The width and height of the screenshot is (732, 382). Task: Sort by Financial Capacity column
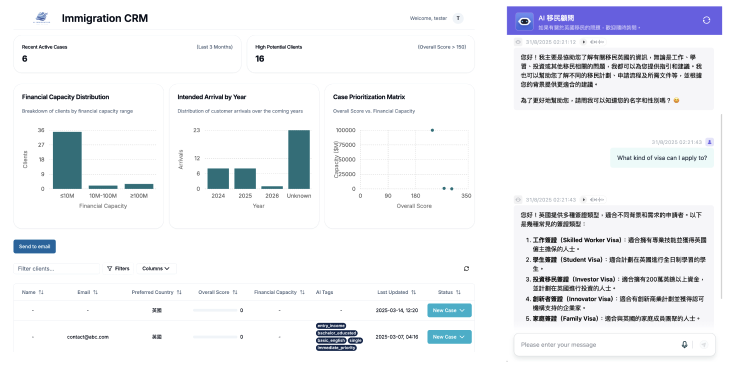point(279,292)
